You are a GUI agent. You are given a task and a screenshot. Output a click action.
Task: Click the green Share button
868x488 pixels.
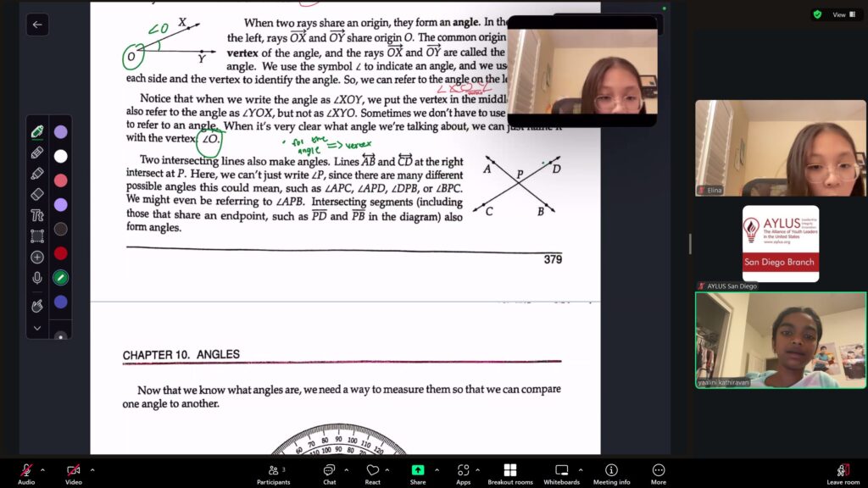tap(418, 474)
